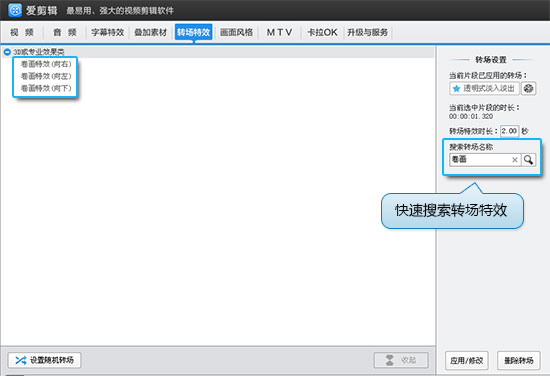Click the 删除转场 button
This screenshot has height=376, width=550.
pos(519,361)
